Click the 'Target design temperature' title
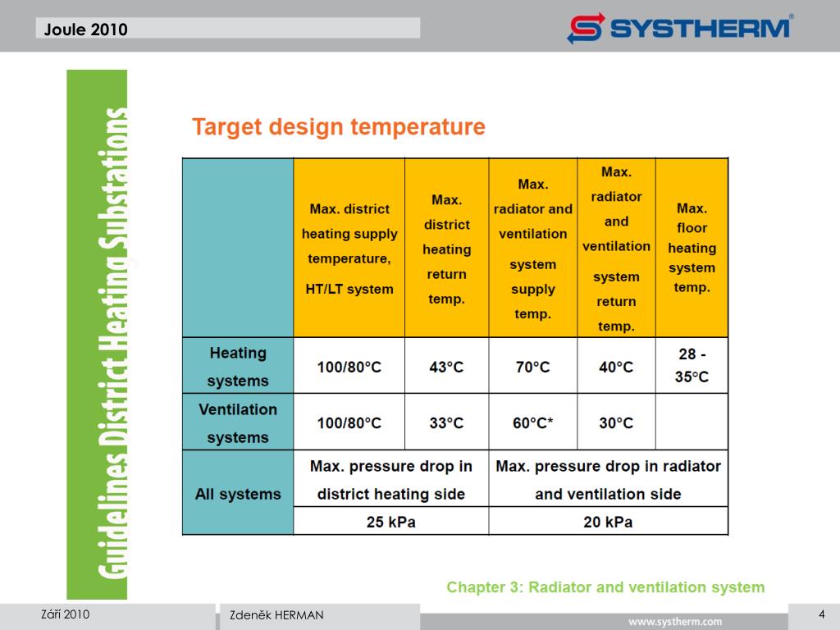840x630 pixels. (339, 127)
